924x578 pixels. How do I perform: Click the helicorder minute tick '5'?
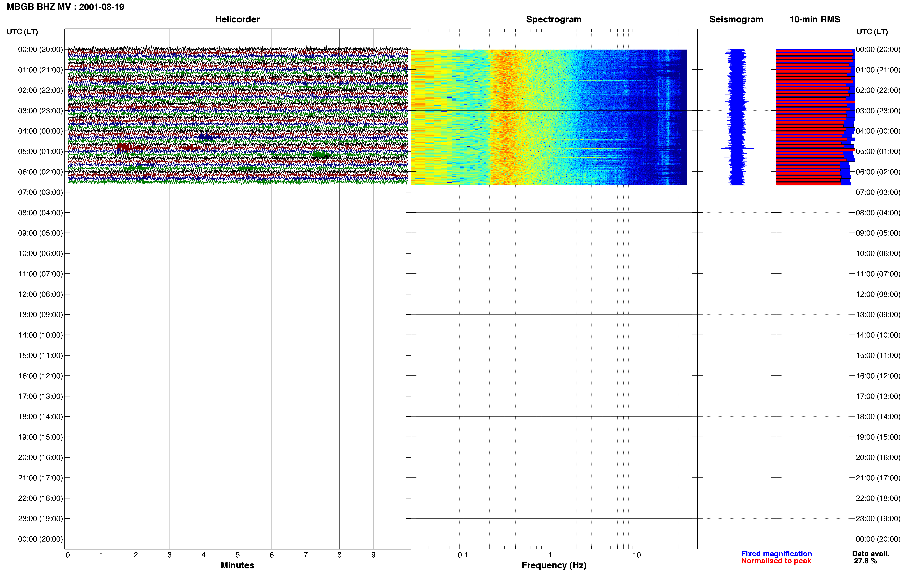click(x=238, y=555)
